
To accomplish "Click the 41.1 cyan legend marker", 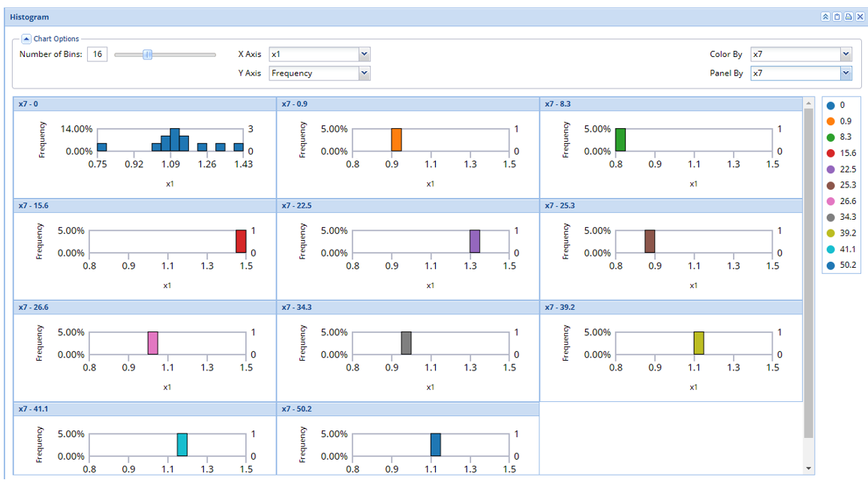I will (x=830, y=250).
